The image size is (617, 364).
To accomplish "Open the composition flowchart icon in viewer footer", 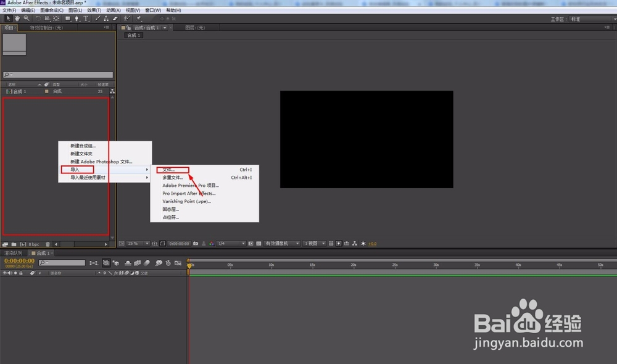I will pos(355,244).
